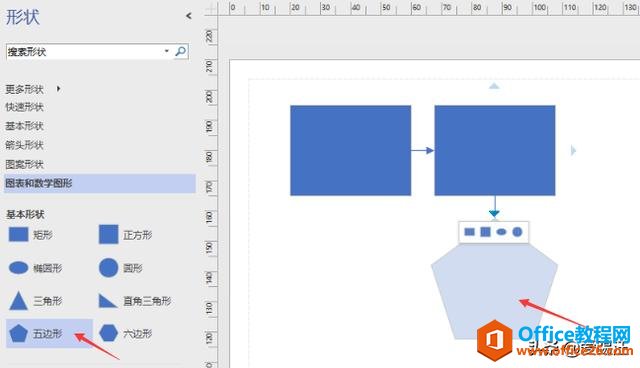
Task: Click the search magnifier icon
Action: [x=181, y=51]
